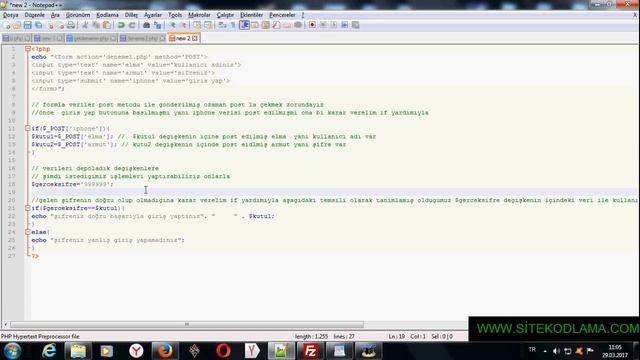
Task: Open the Function List toolbar icon
Action: tap(276, 25)
